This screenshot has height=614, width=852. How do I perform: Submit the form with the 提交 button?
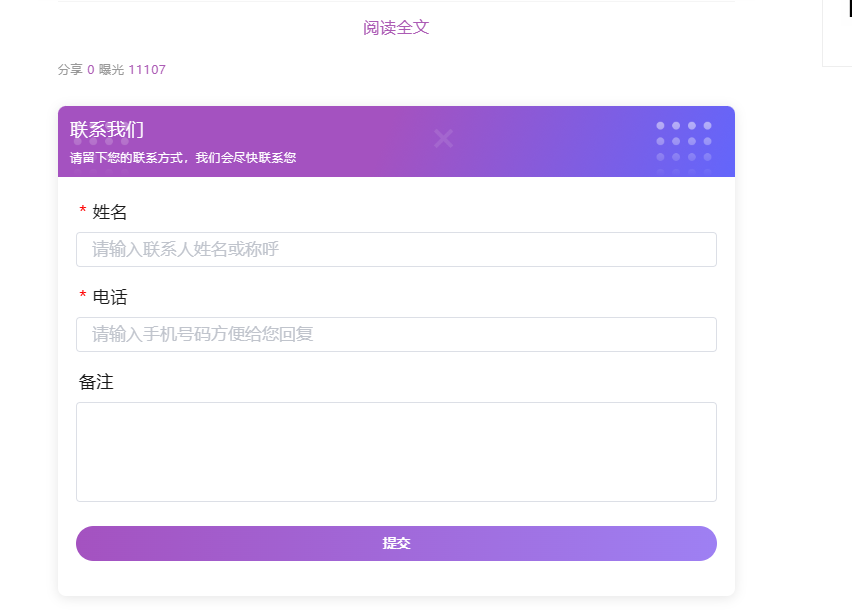(x=396, y=543)
